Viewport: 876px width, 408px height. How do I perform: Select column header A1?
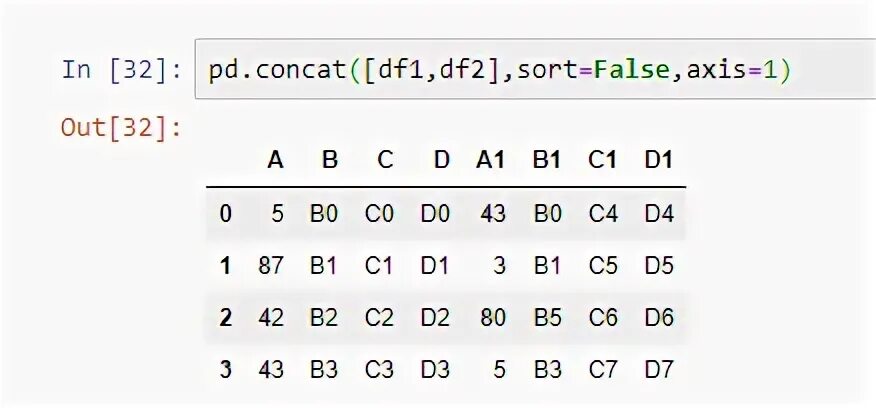pos(491,160)
